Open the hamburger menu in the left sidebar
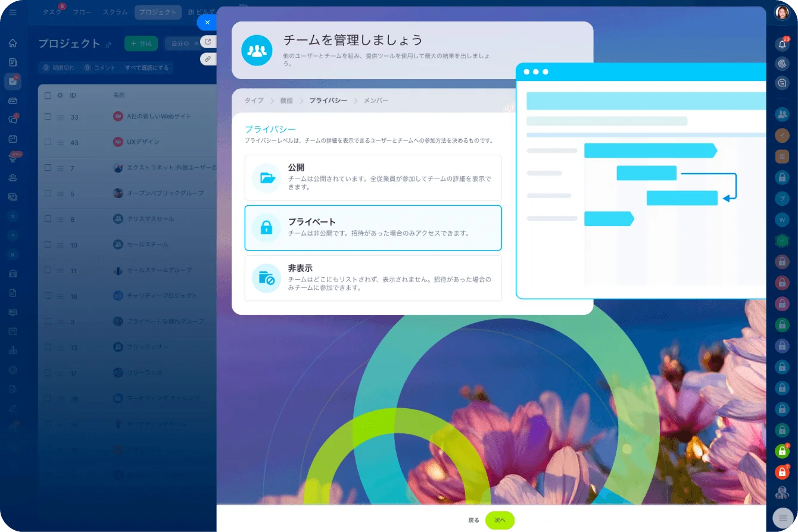 point(13,12)
